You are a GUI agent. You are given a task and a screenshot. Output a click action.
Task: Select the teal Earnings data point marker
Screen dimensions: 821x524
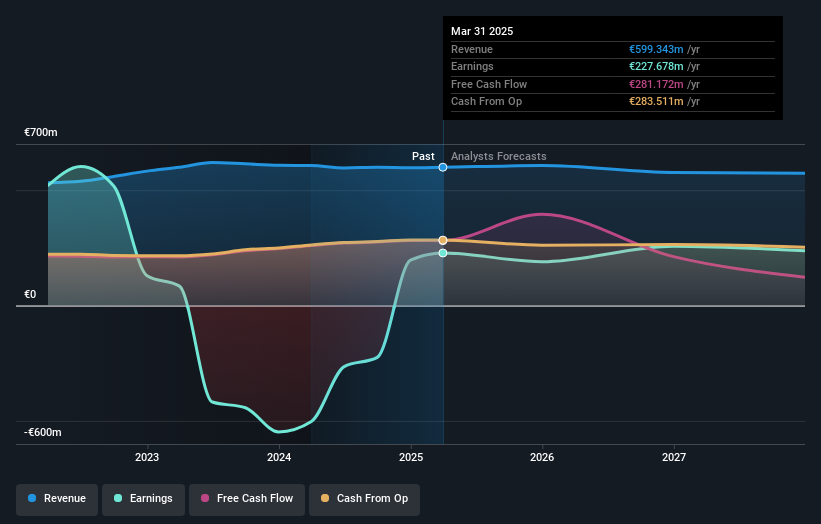click(443, 253)
